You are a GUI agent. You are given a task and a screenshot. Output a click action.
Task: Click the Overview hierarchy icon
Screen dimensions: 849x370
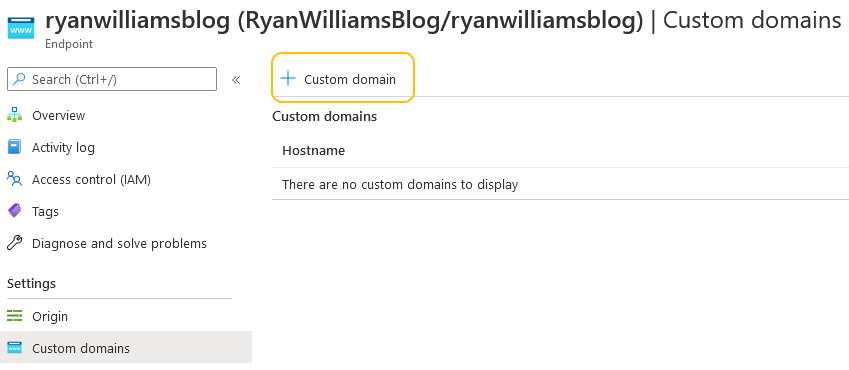15,115
